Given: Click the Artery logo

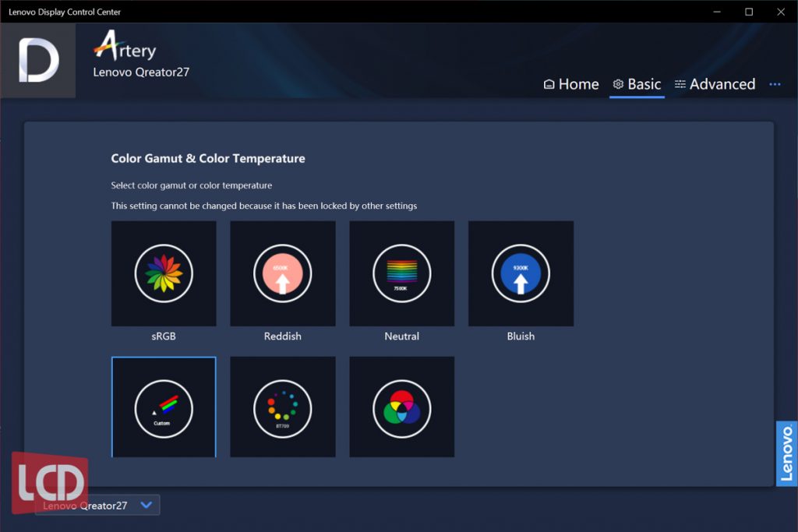Looking at the screenshot, I should (125, 46).
